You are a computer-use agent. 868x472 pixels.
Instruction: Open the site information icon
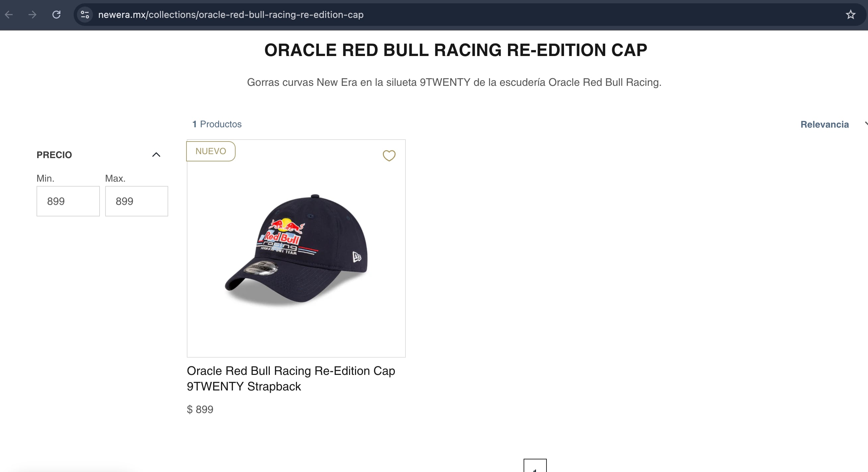tap(85, 15)
